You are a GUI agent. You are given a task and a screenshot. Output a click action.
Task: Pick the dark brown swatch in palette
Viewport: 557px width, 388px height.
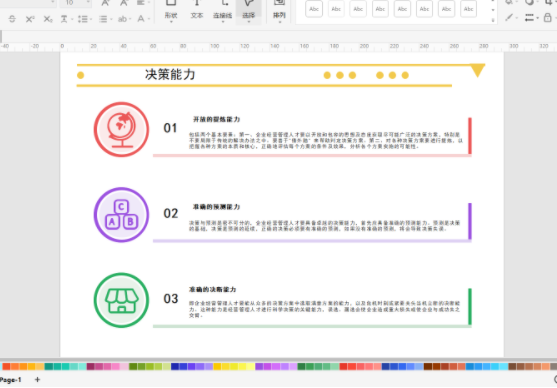click(x=428, y=367)
